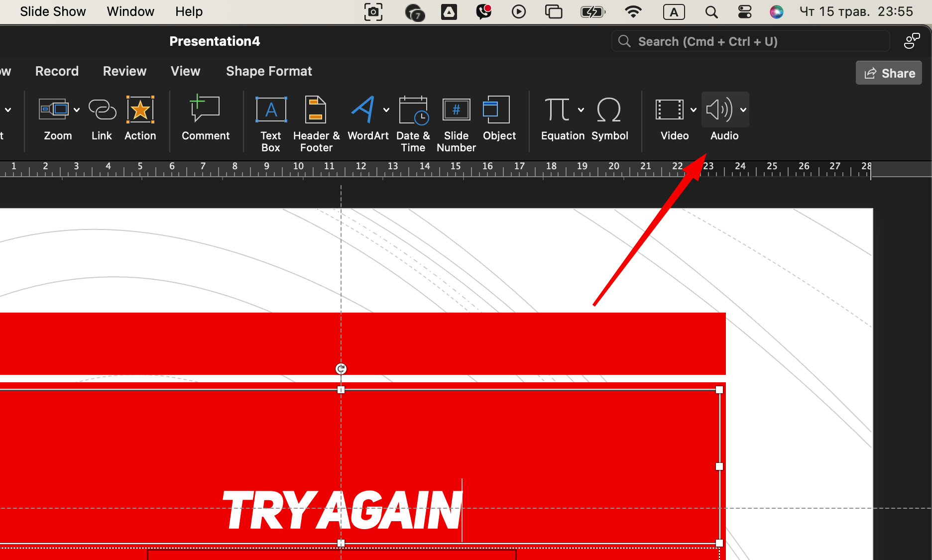The image size is (932, 560).
Task: Place cursor in TRY AGAIN text
Action: point(343,510)
